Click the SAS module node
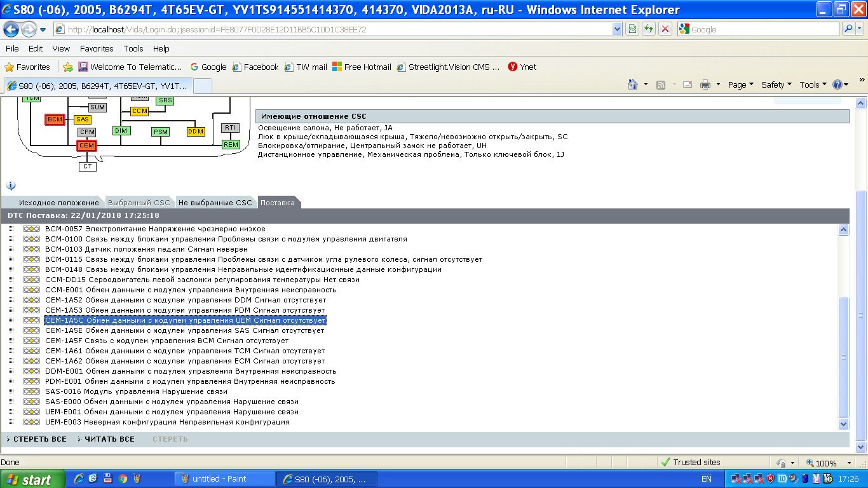 (x=83, y=119)
